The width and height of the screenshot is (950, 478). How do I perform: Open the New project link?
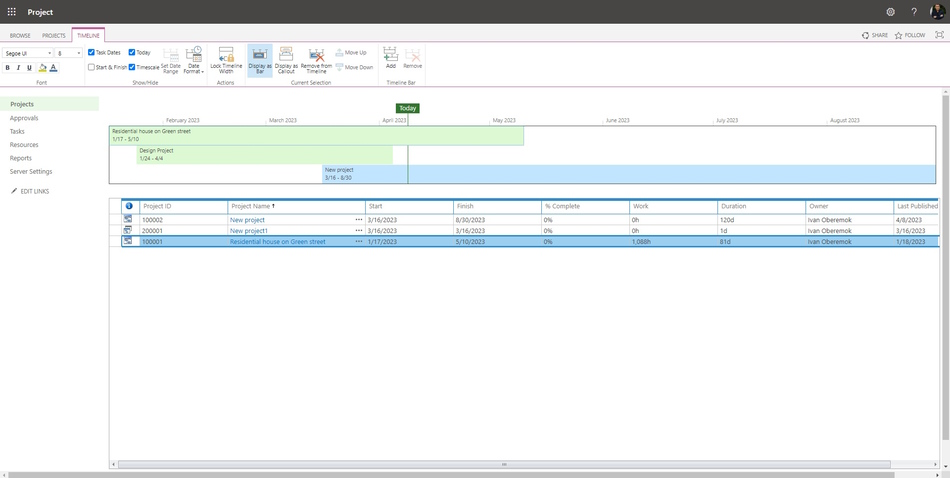(x=247, y=220)
